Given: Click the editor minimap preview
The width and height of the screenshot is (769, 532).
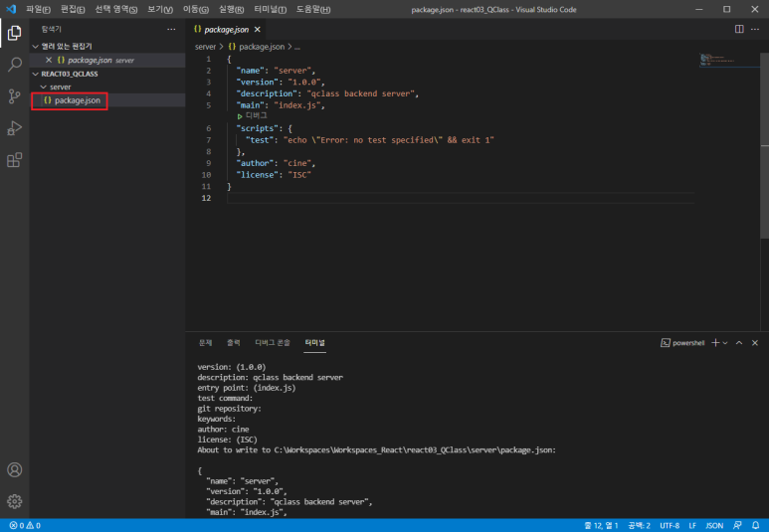Looking at the screenshot, I should coord(729,61).
